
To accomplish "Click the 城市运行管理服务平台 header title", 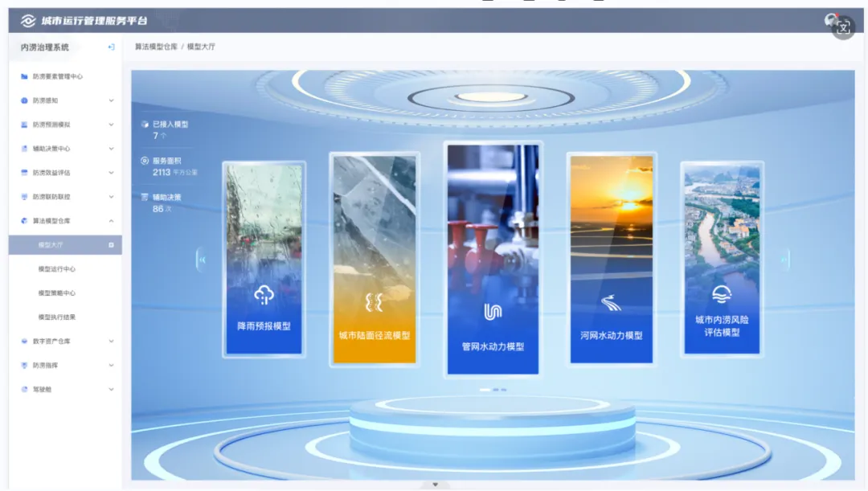I will click(94, 20).
